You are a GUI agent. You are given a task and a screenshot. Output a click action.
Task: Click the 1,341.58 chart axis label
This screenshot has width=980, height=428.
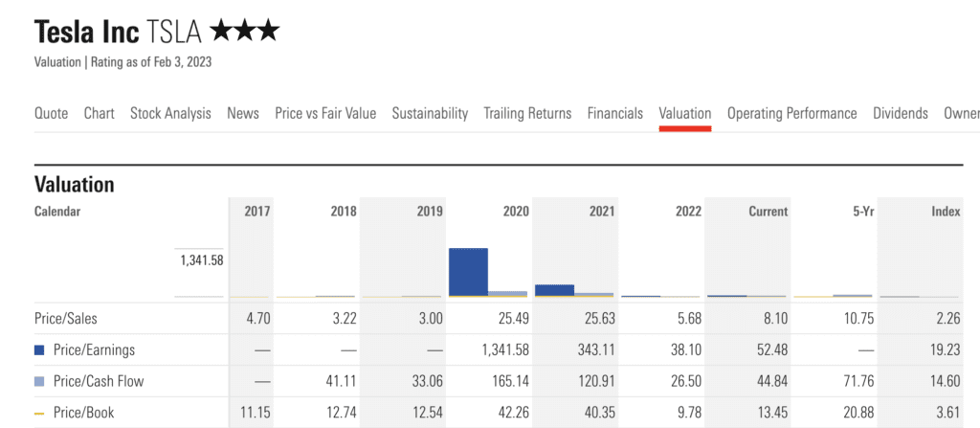[201, 261]
